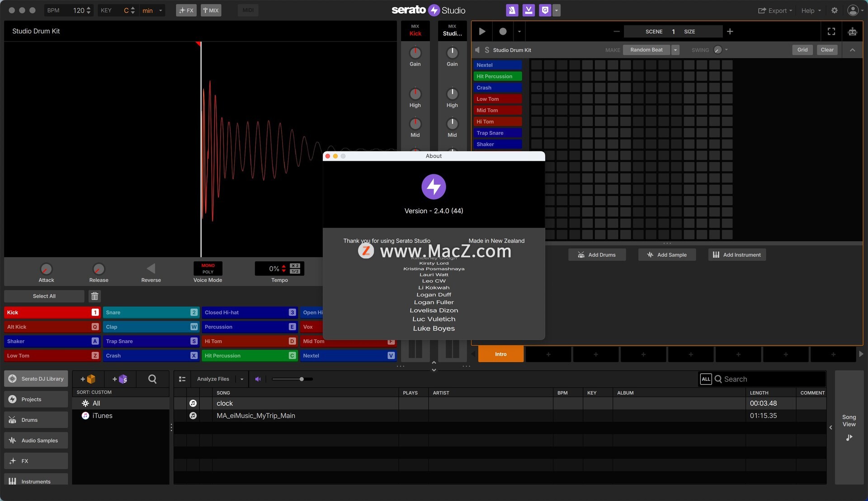Viewport: 868px width, 501px height.
Task: Click the play button in sequencer
Action: point(482,32)
